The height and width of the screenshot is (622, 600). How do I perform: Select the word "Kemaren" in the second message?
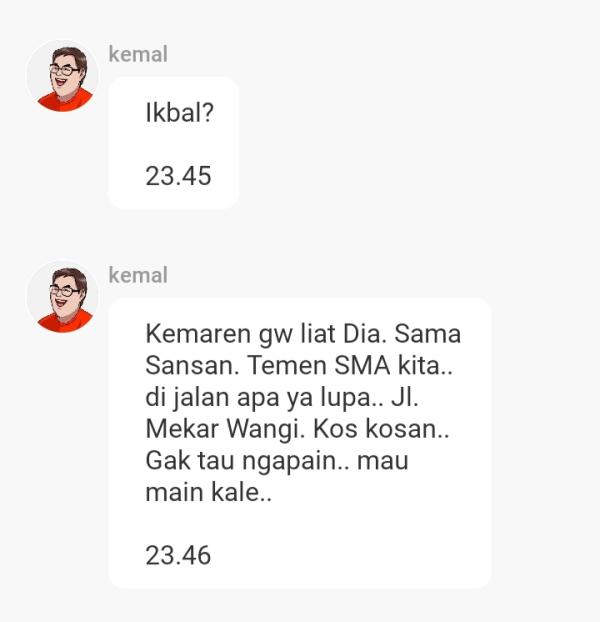(x=198, y=334)
